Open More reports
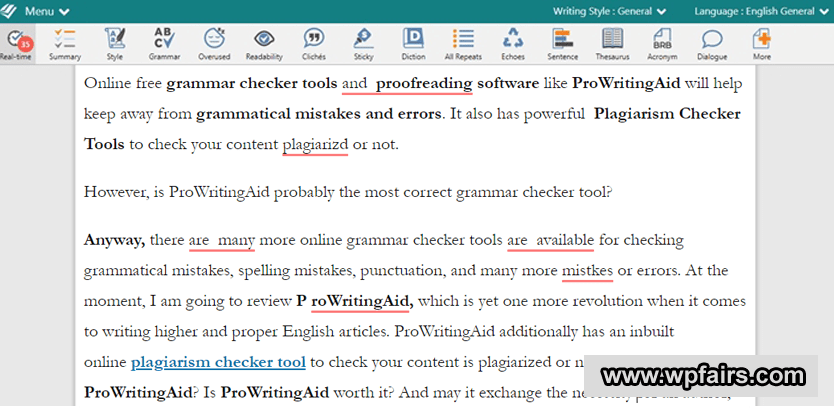Image resolution: width=834 pixels, height=408 pixels. click(762, 44)
